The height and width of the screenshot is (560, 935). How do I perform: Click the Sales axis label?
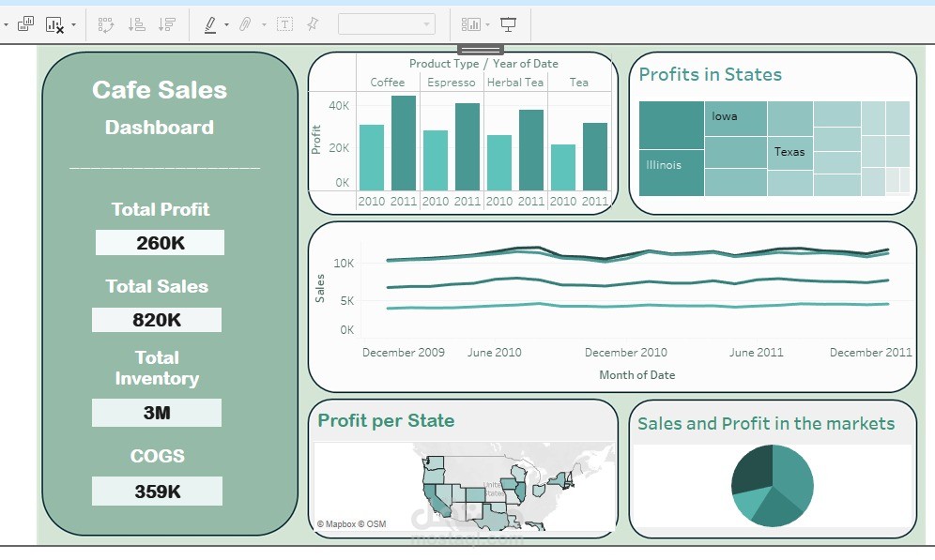(320, 288)
